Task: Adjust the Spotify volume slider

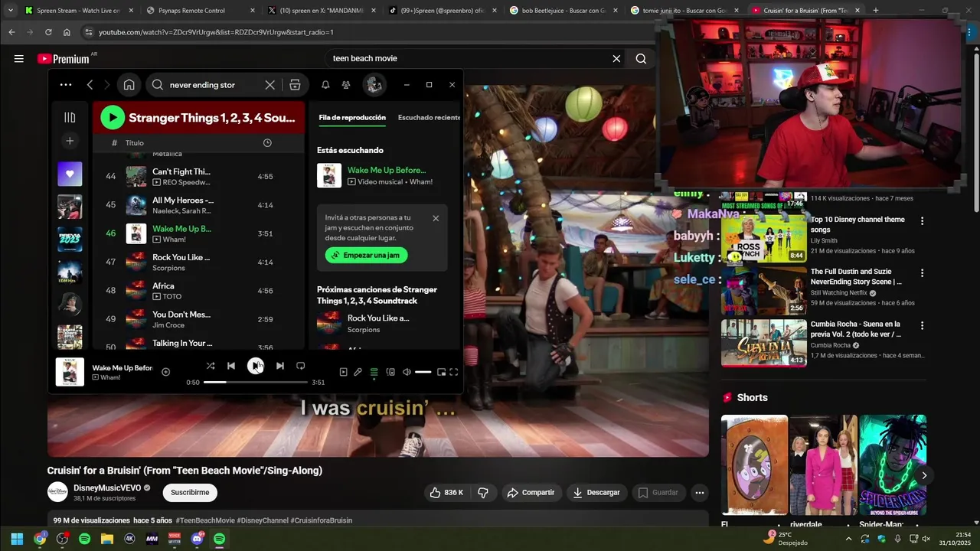Action: [423, 372]
